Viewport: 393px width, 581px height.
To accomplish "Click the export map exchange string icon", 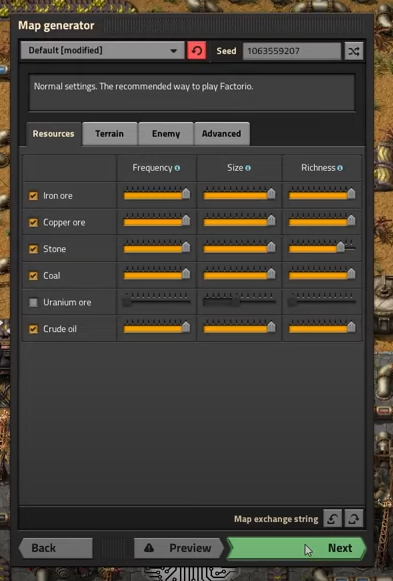I will pos(354,518).
